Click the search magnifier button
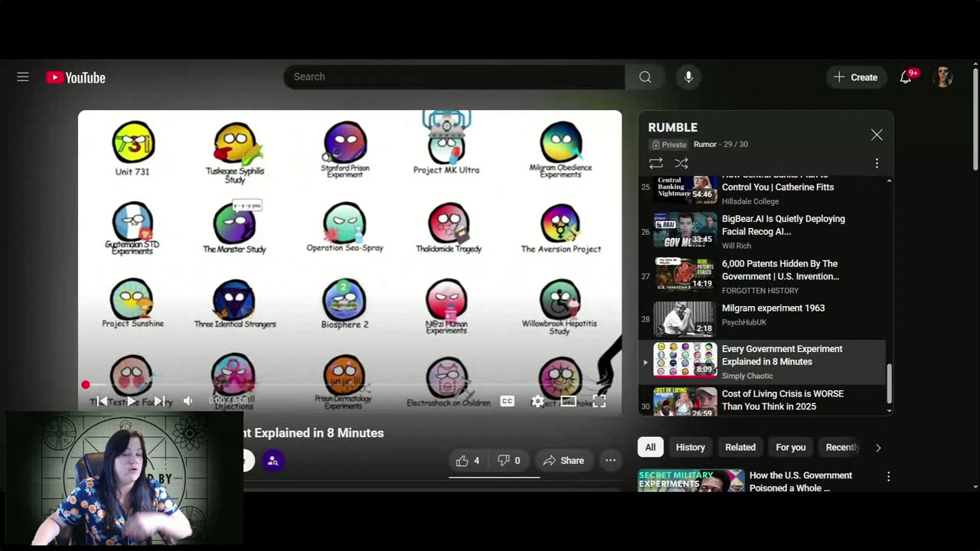980x551 pixels. [645, 77]
